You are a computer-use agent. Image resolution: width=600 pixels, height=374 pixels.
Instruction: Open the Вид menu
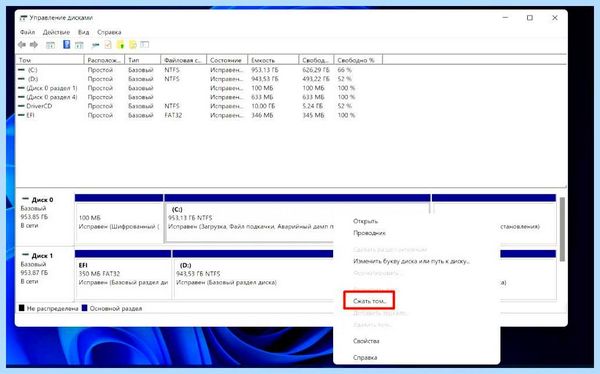(83, 32)
